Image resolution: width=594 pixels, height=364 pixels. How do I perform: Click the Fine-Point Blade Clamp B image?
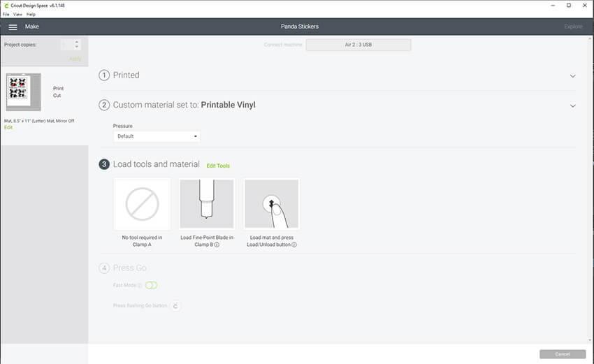[207, 204]
